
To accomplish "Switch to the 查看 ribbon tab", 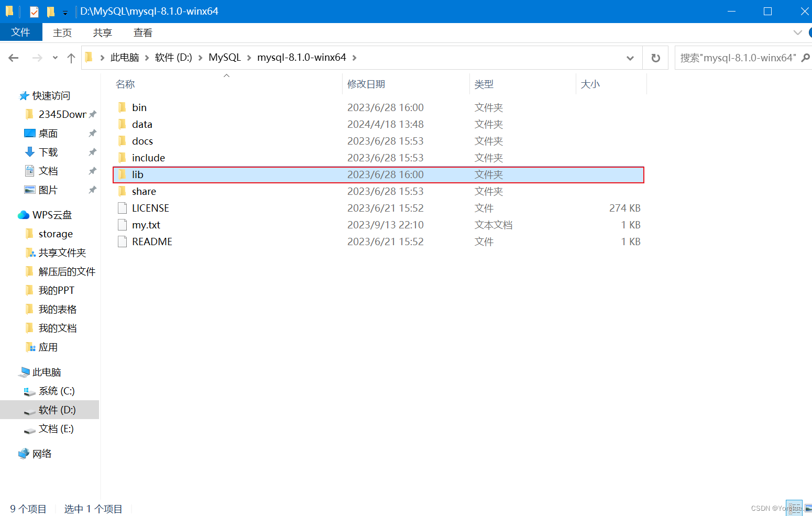I will 142,32.
